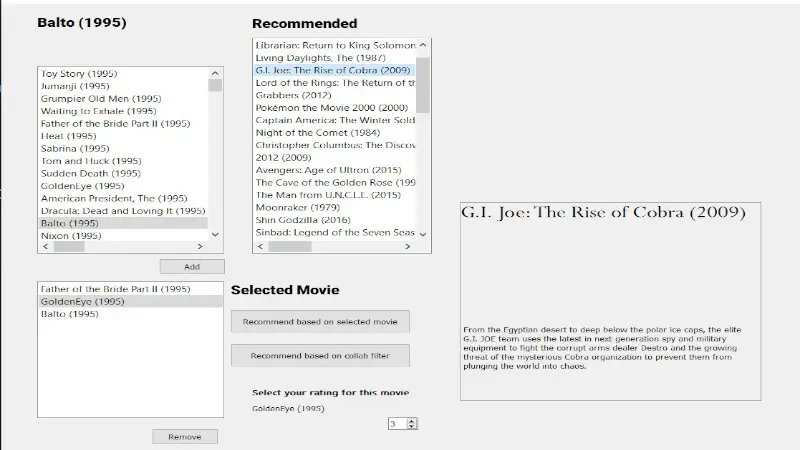Select Jumanji (1995) in movie list
800x450 pixels.
123,86
